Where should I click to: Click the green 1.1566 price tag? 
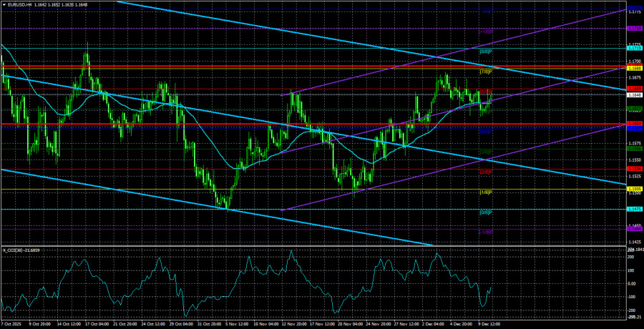click(x=633, y=149)
